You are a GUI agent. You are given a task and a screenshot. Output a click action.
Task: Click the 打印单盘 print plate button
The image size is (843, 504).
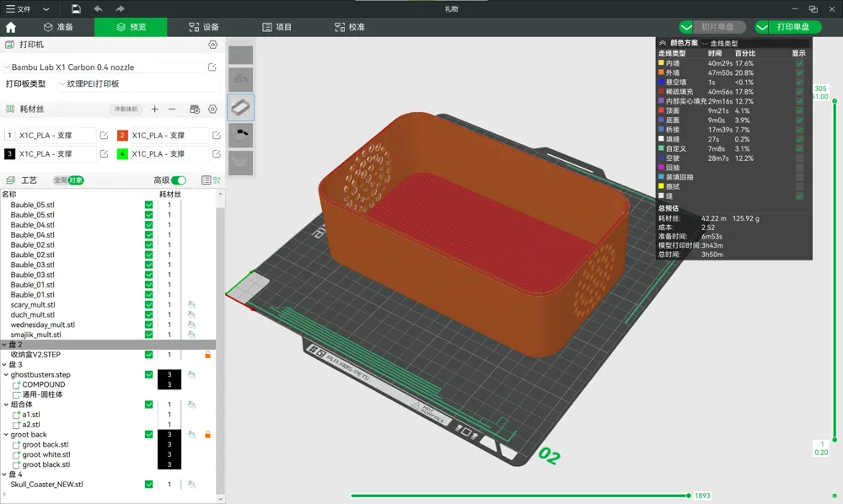pyautogui.click(x=795, y=27)
